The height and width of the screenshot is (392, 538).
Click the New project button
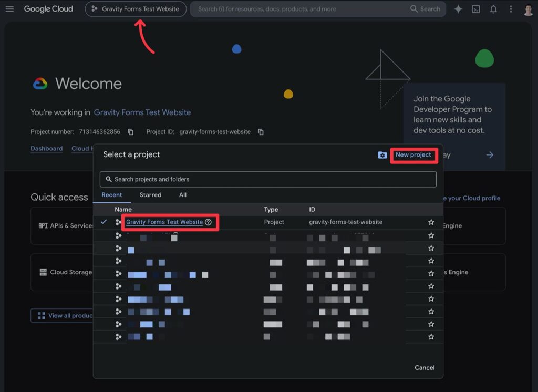point(413,155)
